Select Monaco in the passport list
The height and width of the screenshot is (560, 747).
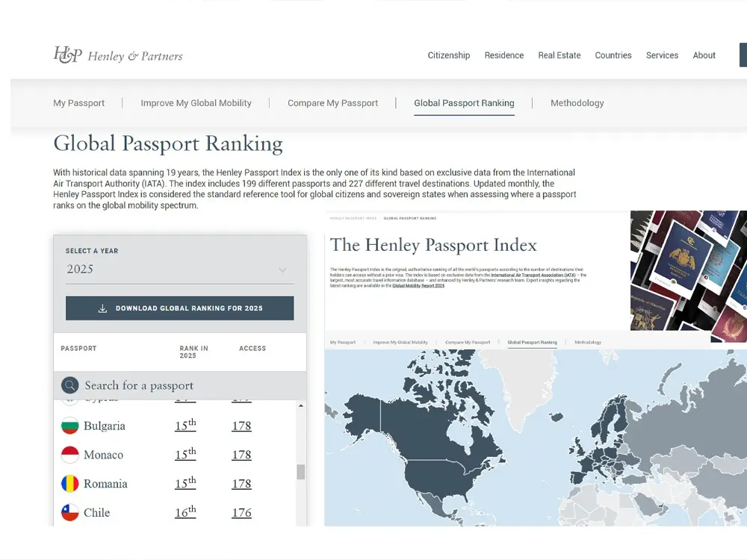103,455
